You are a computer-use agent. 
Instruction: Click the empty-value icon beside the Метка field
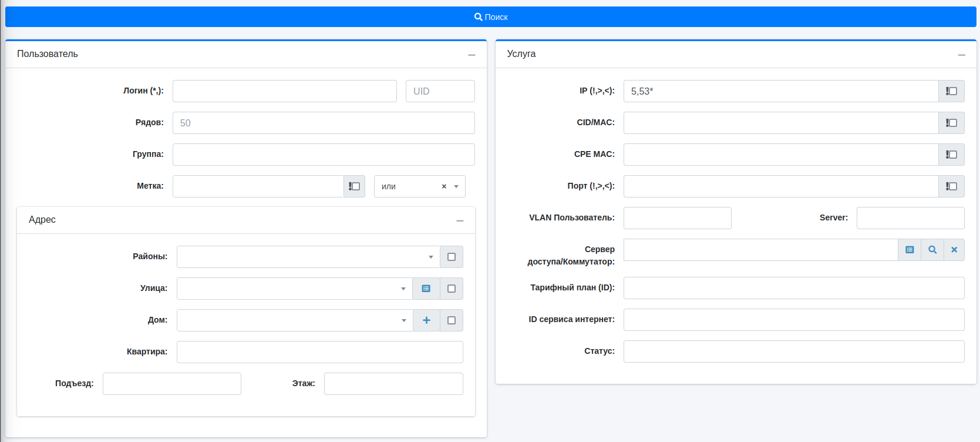pos(354,186)
